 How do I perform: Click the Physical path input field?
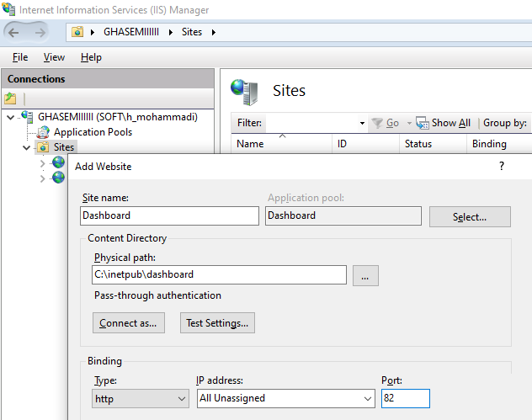(x=219, y=274)
